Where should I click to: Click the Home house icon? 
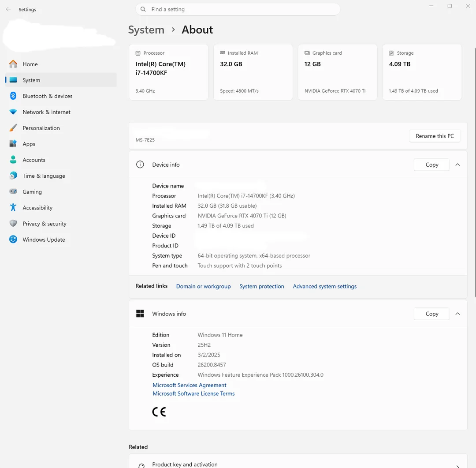(x=13, y=64)
